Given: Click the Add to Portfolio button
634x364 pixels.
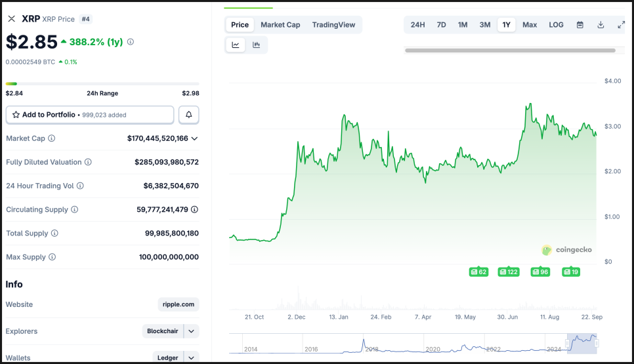Looking at the screenshot, I should [90, 115].
